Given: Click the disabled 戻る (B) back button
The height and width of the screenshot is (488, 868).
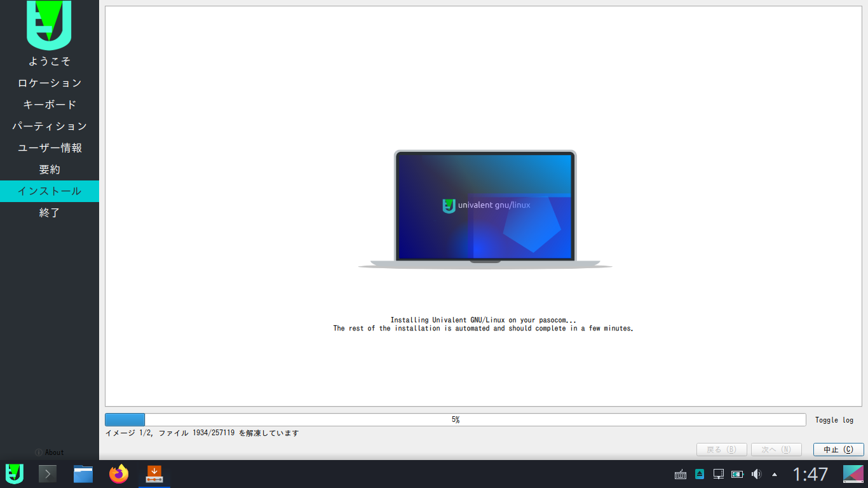Looking at the screenshot, I should 722,449.
